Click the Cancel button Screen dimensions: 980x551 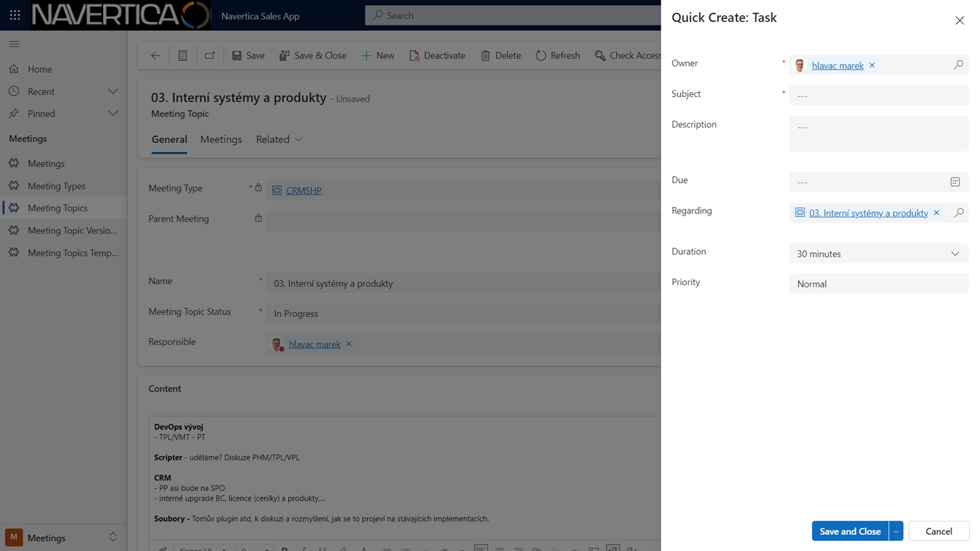[938, 531]
